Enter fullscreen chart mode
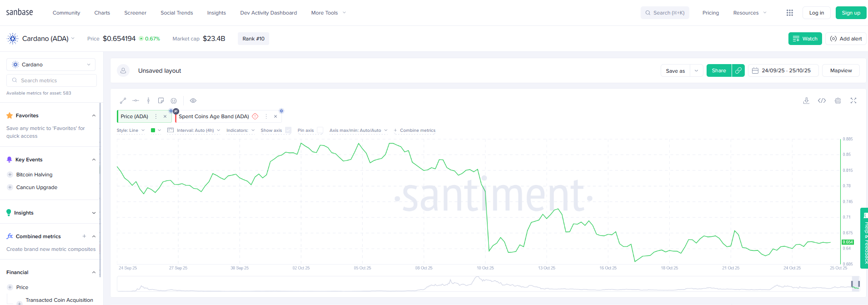This screenshot has height=305, width=868. pos(853,100)
